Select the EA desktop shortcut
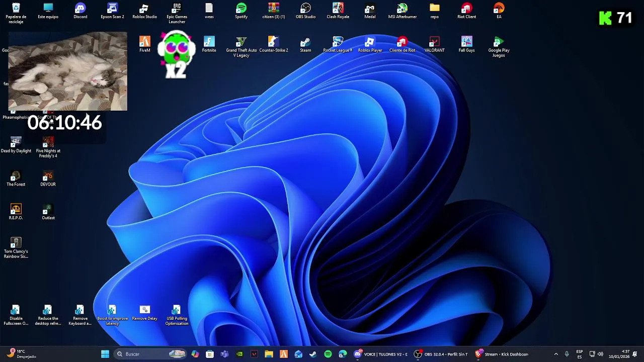The image size is (644, 362). click(x=499, y=11)
